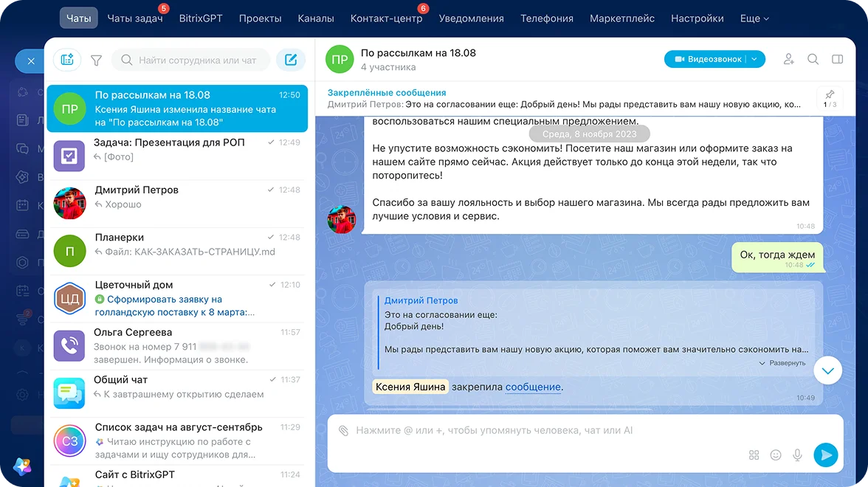
Task: Open Закреплённые сообщения header
Action: (x=387, y=92)
